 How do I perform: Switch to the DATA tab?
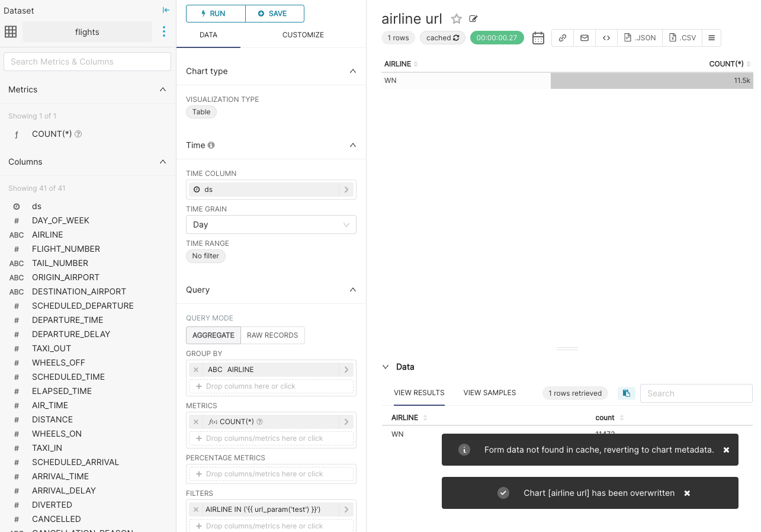208,35
